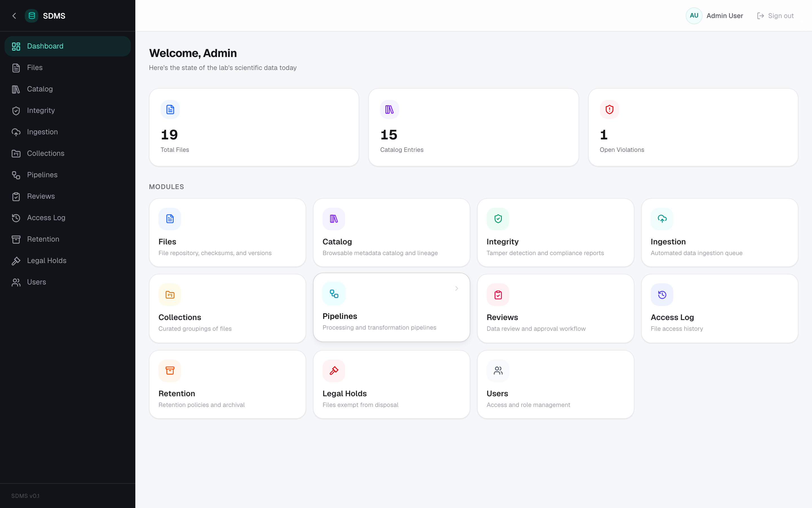Click the Sign out link
This screenshot has height=508, width=812.
(x=776, y=16)
